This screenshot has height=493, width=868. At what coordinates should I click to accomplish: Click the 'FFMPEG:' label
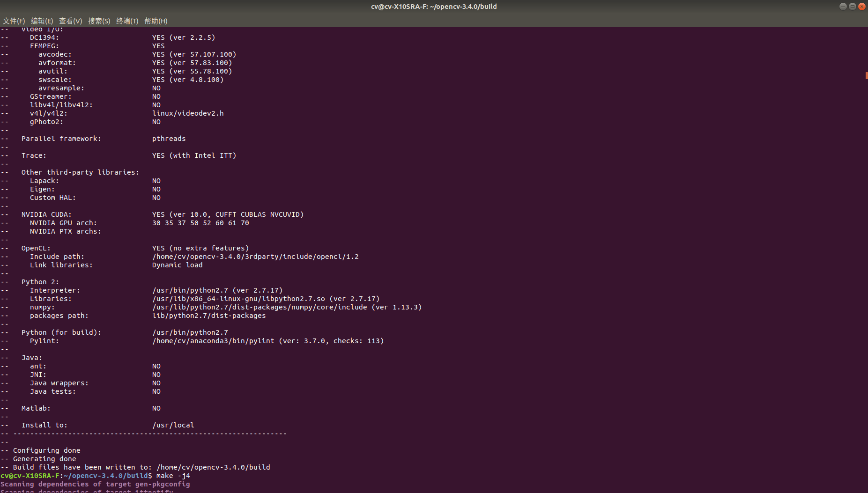point(45,46)
